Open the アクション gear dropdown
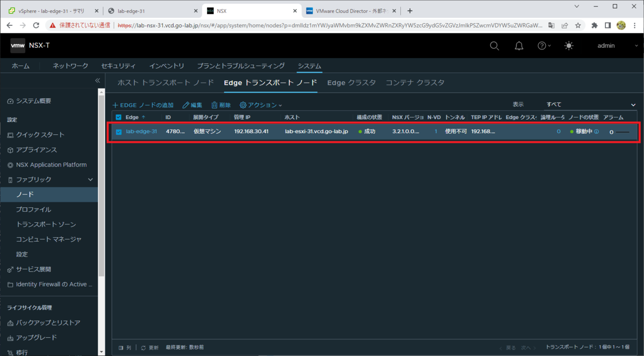This screenshot has width=644, height=356. (x=261, y=105)
